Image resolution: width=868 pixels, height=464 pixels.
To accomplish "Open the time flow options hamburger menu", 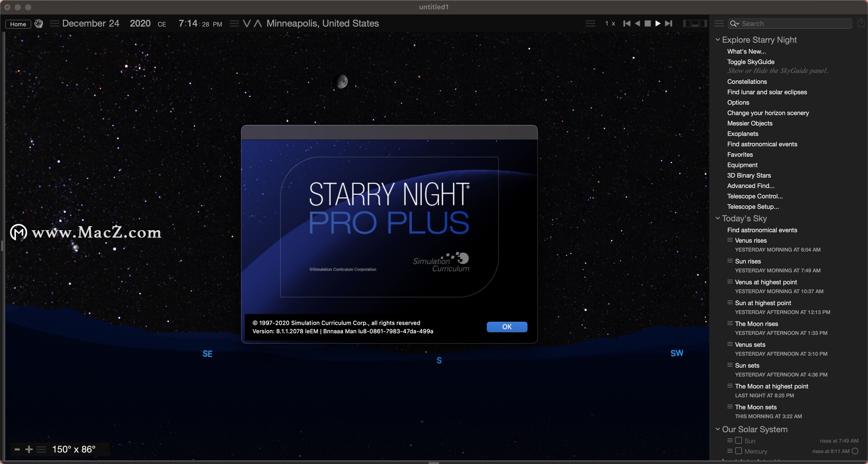I will coord(590,23).
